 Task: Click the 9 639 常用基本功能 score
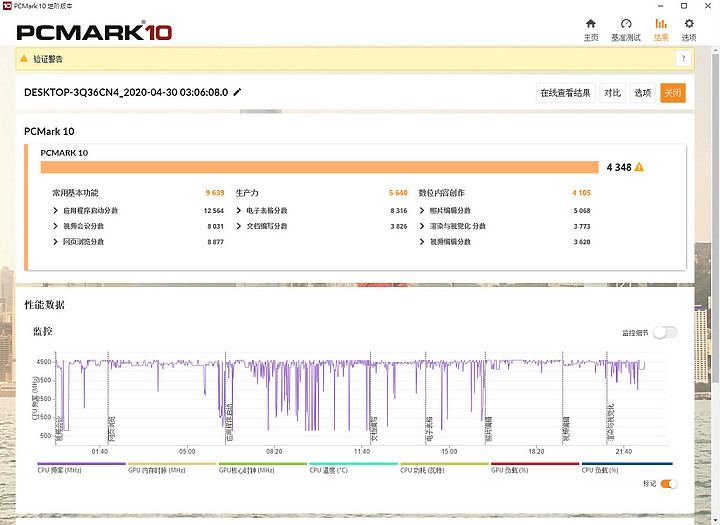[x=215, y=193]
